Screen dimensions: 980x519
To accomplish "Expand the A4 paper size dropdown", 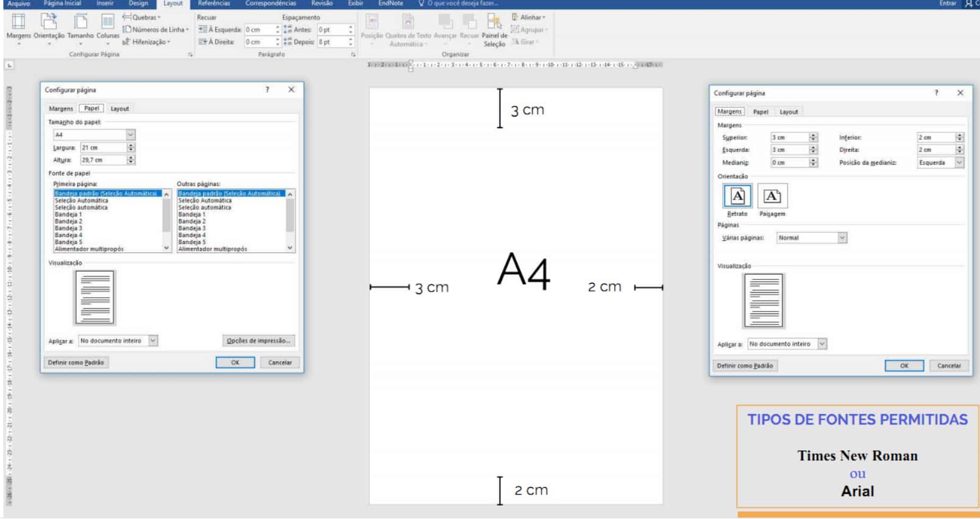I will click(x=130, y=135).
